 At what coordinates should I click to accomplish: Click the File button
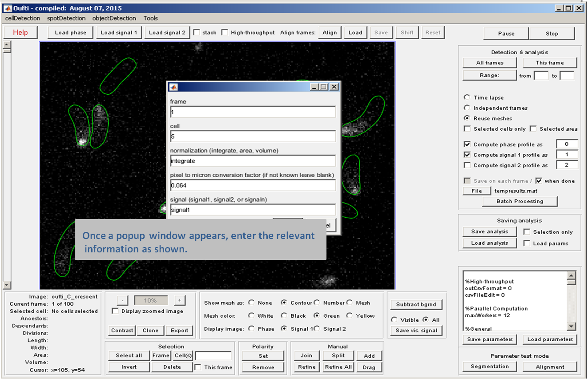coord(477,191)
